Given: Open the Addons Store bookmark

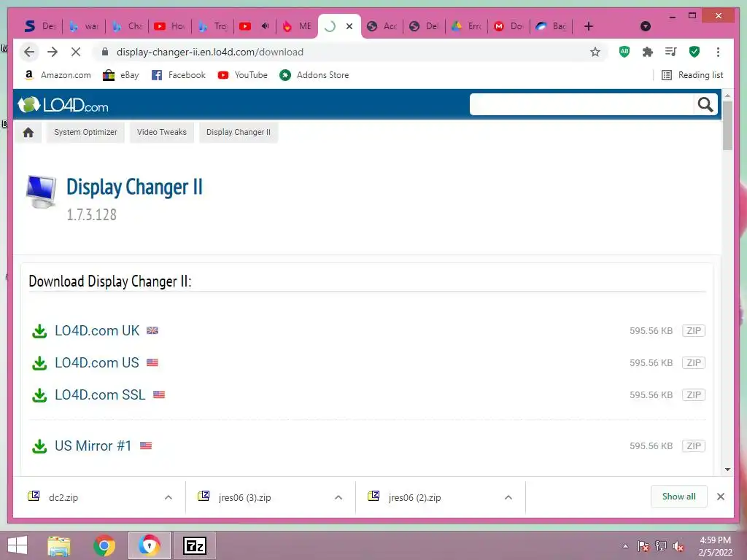Looking at the screenshot, I should (314, 75).
